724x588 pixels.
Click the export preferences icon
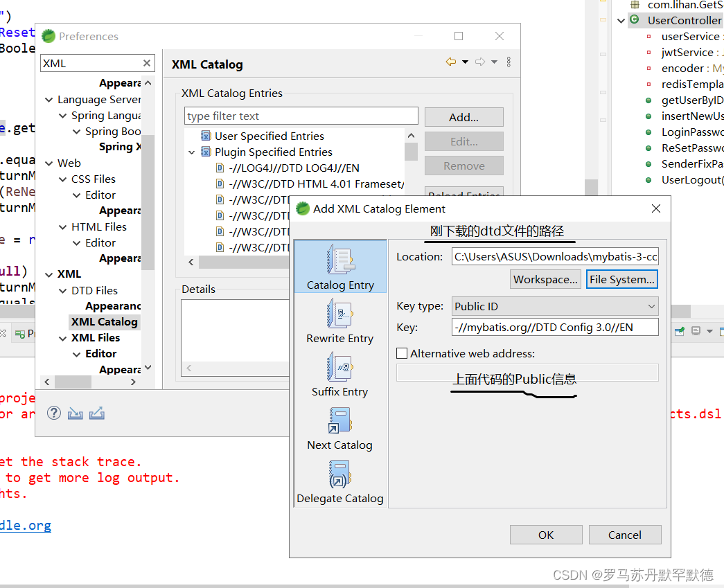(97, 413)
